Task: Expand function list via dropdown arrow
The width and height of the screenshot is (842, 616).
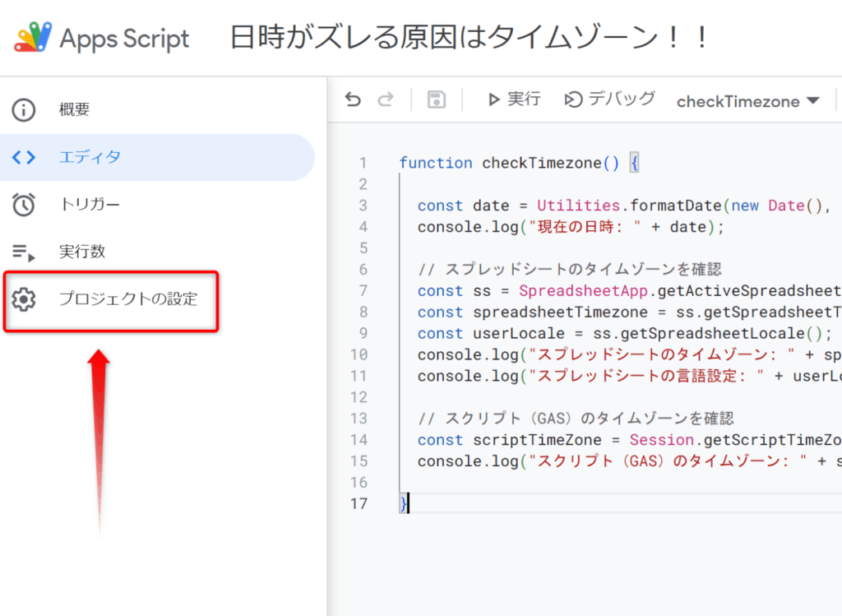Action: coord(813,100)
